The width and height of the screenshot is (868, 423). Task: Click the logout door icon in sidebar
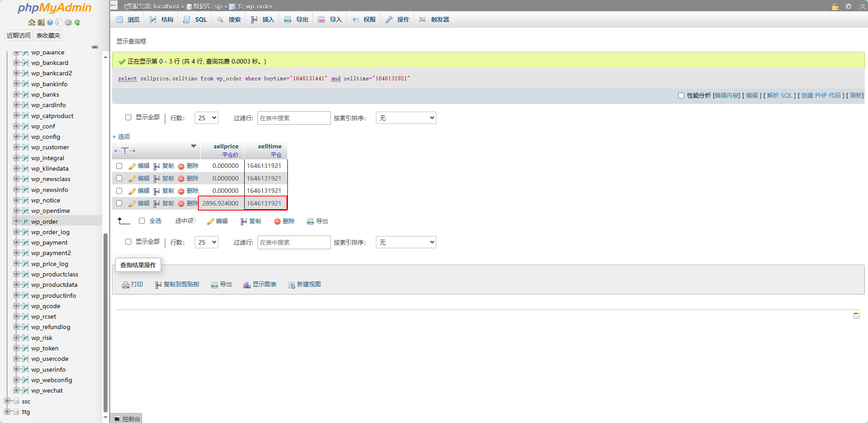(41, 22)
